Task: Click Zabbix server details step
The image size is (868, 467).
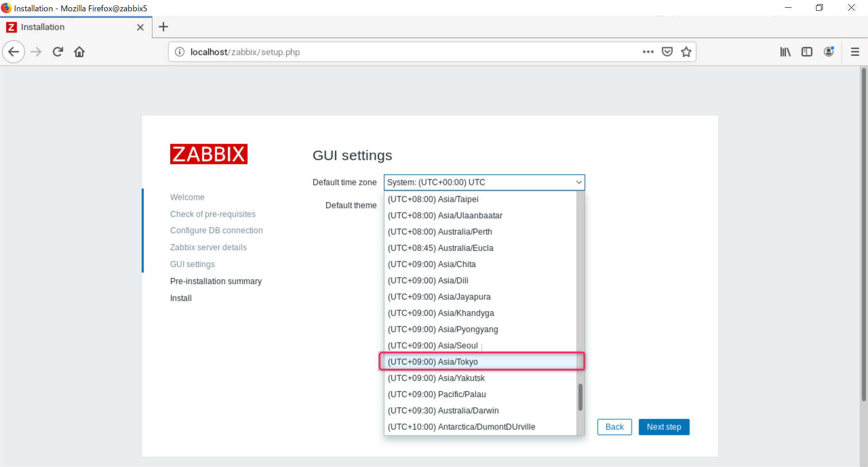Action: 208,248
